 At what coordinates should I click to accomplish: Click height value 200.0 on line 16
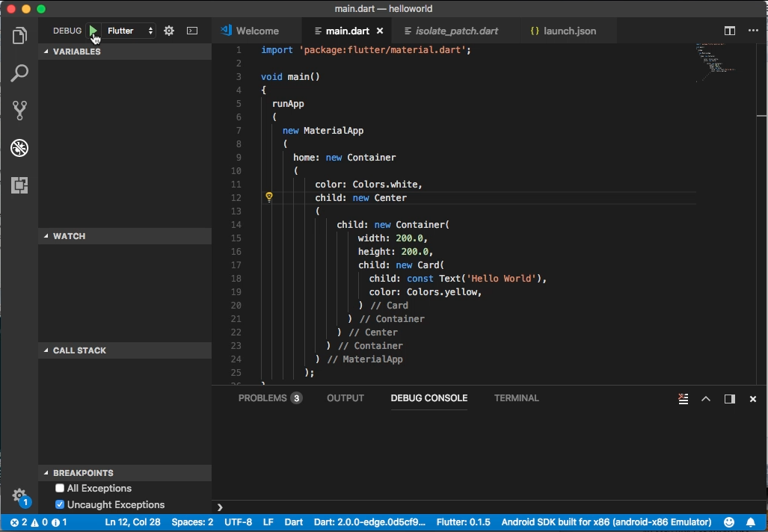point(415,252)
